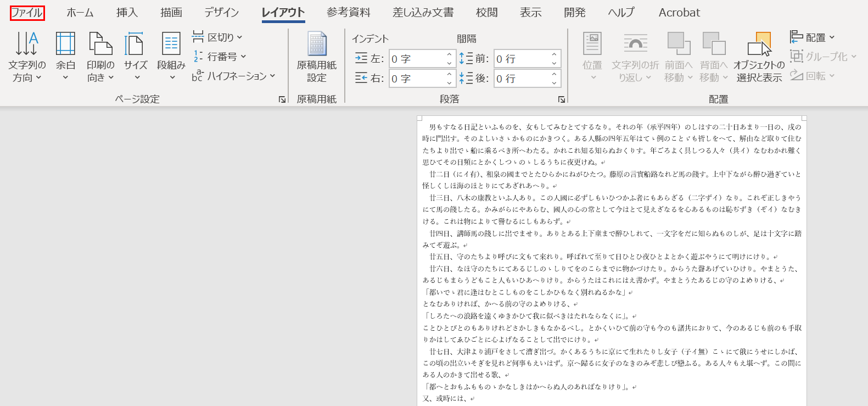Switch to the 校閲 review tab
This screenshot has height=406, width=868.
pyautogui.click(x=486, y=13)
